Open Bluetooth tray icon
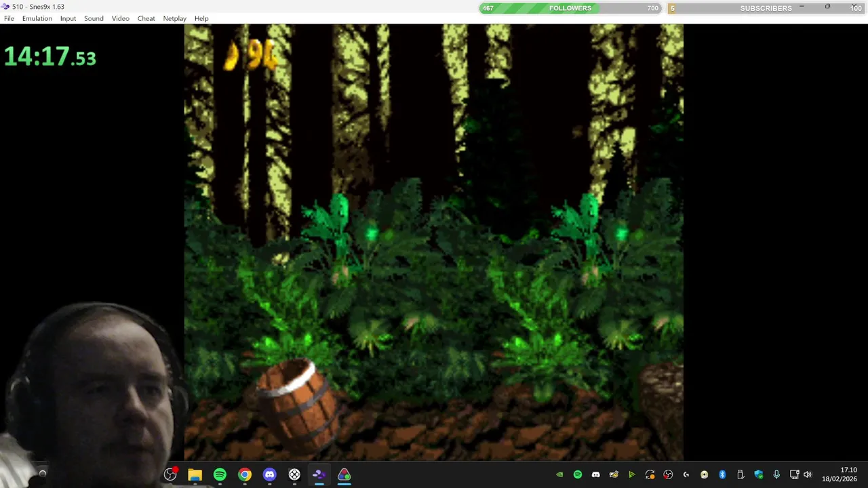Viewport: 868px width, 488px height. click(722, 474)
